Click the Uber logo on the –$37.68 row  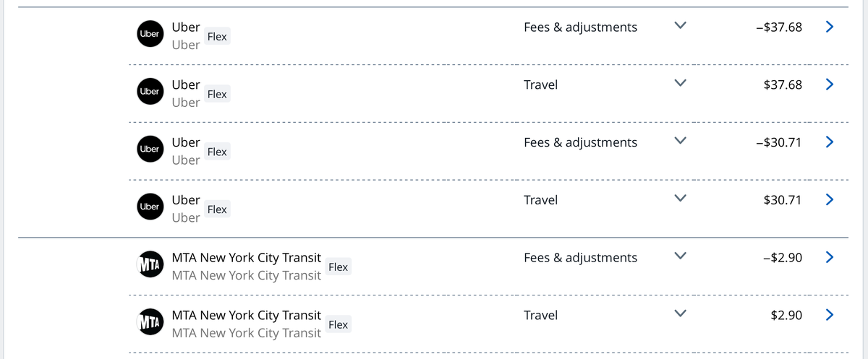click(149, 34)
